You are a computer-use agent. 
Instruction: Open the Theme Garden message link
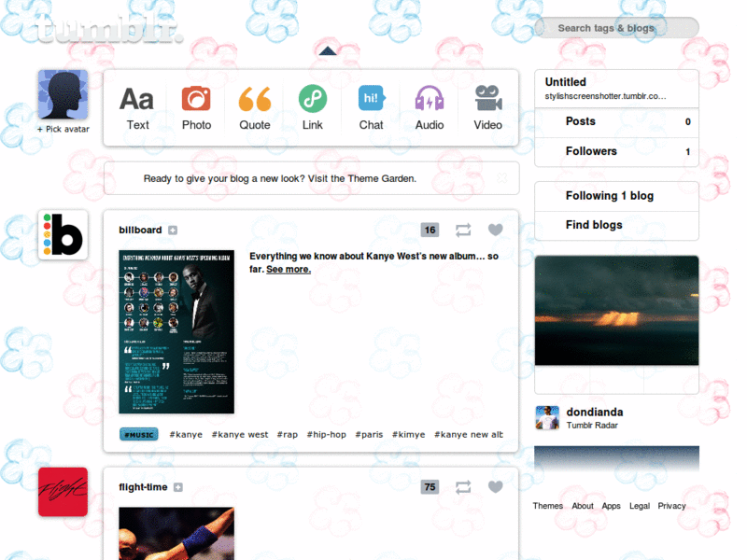pos(279,178)
